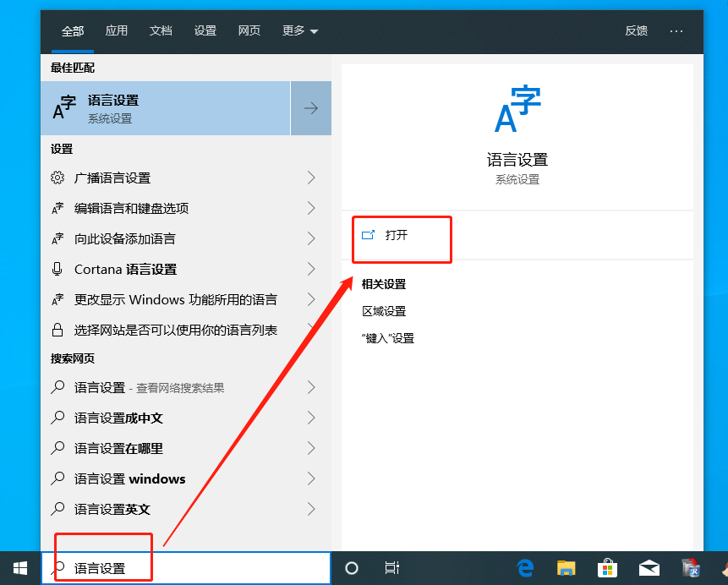
Task: Open Task View from the taskbar
Action: [392, 568]
